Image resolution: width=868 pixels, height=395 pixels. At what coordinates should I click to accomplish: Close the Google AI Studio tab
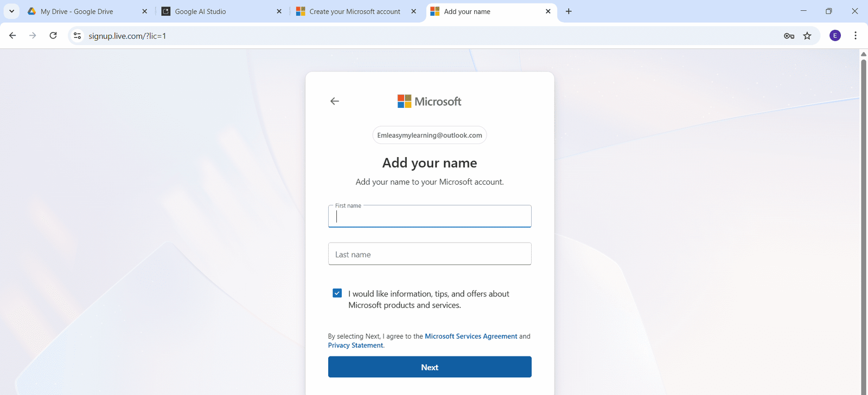coord(279,11)
